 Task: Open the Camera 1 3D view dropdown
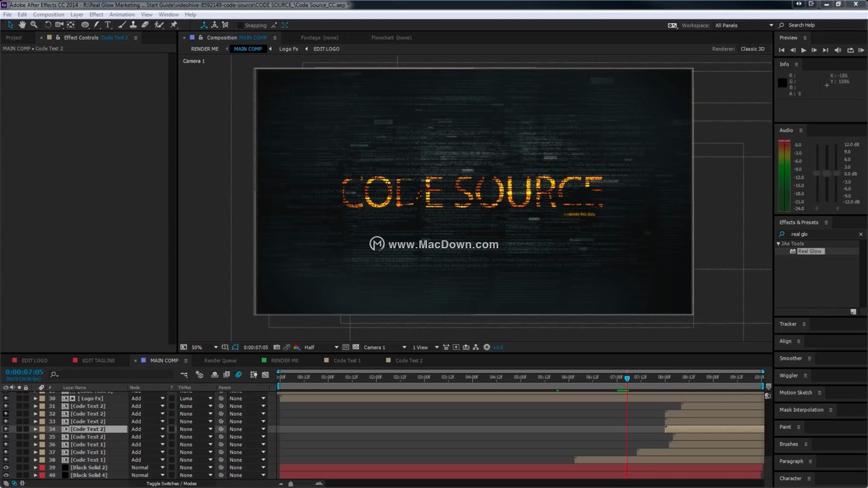coord(385,347)
